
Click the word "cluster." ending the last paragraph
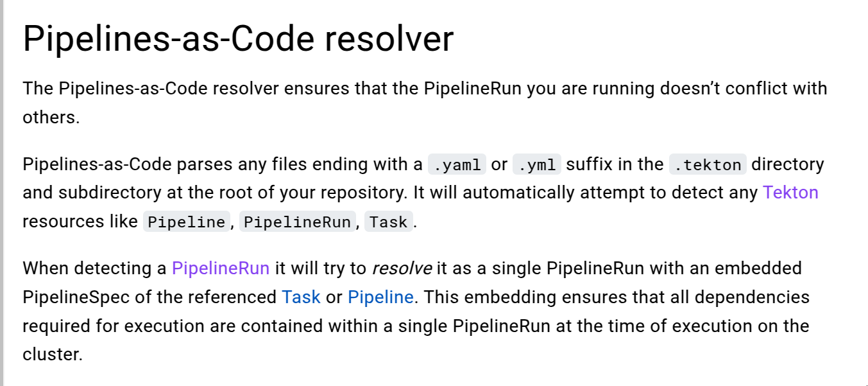point(53,355)
